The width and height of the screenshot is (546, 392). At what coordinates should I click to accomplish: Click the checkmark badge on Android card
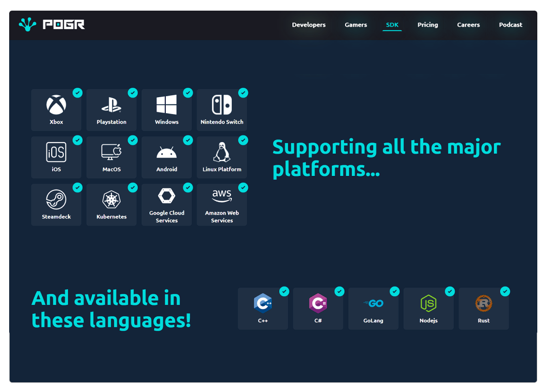pos(188,140)
